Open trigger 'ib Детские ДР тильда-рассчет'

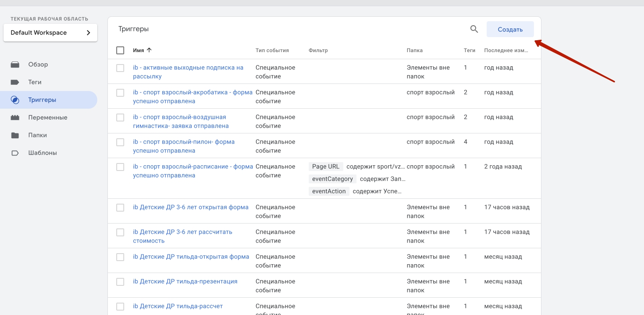pos(178,306)
